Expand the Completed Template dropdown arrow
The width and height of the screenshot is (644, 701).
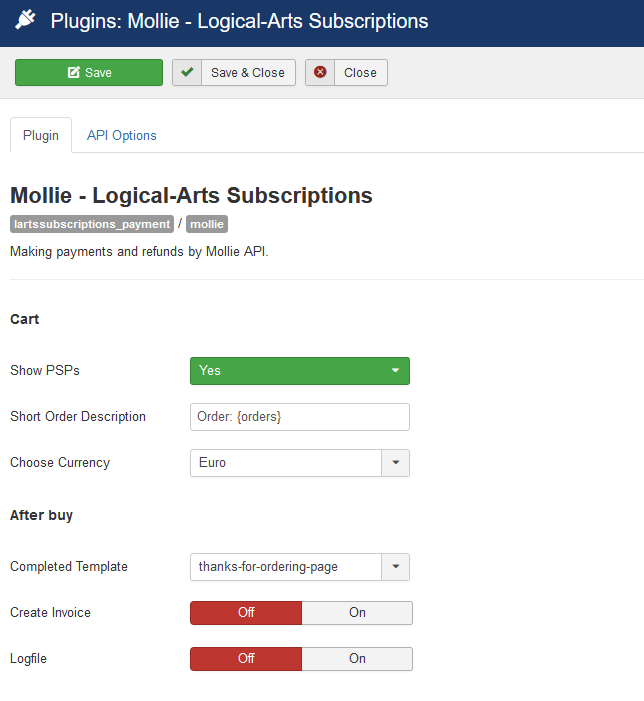point(396,567)
